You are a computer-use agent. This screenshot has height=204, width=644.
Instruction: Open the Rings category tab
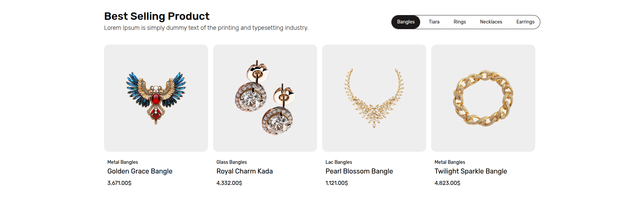click(459, 22)
